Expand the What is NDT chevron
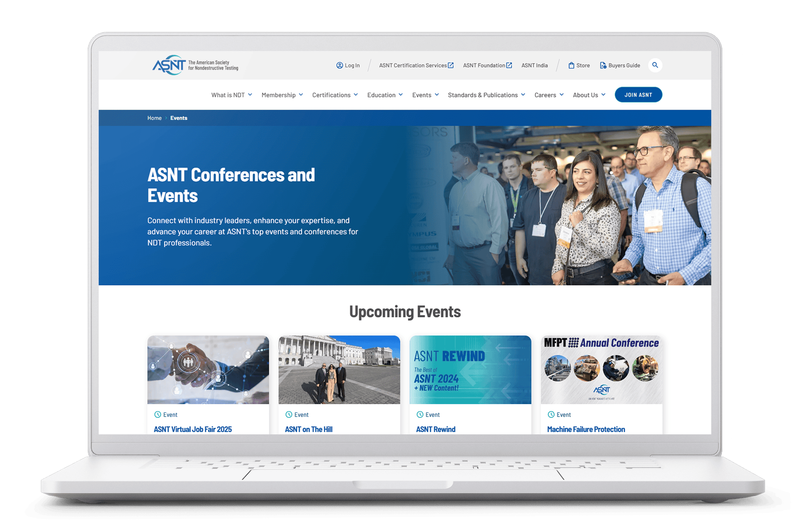 (x=250, y=95)
